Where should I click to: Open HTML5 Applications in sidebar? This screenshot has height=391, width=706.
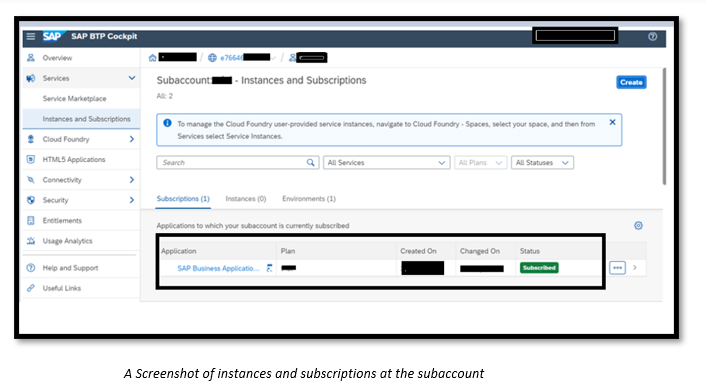pyautogui.click(x=74, y=159)
